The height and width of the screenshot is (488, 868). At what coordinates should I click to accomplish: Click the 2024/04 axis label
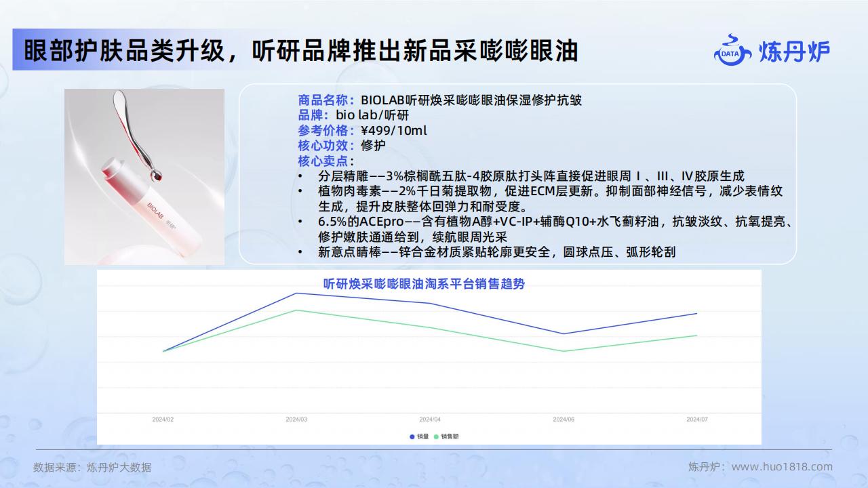430,420
